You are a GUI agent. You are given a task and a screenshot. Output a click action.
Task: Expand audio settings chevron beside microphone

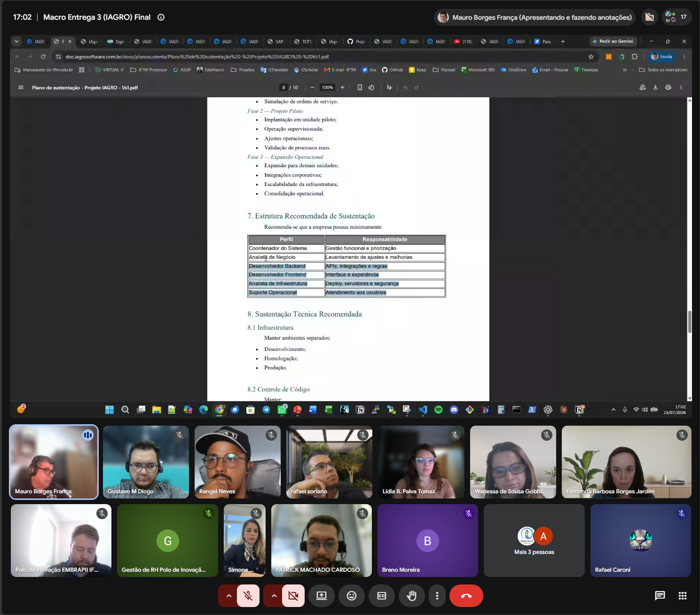[228, 596]
